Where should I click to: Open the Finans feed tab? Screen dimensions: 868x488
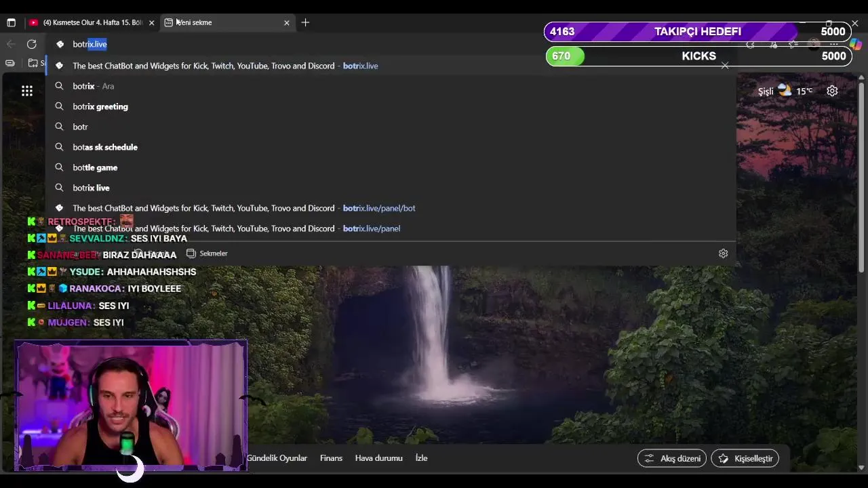(331, 458)
